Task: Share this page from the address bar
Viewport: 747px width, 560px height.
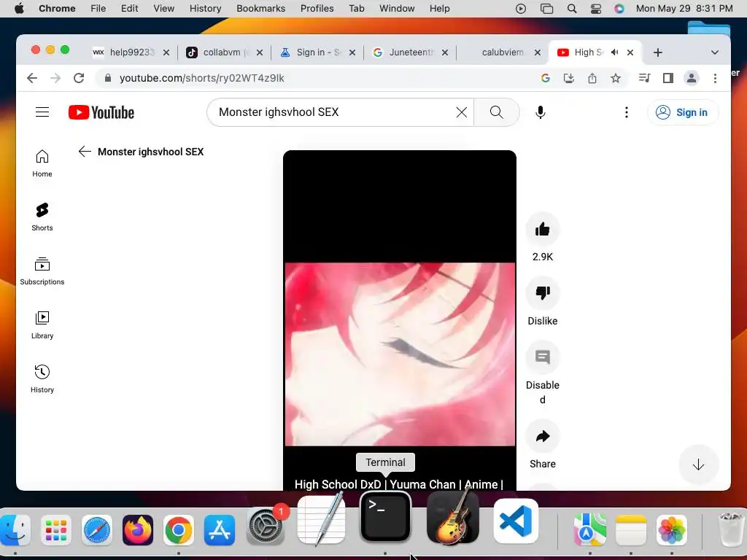Action: (x=592, y=78)
